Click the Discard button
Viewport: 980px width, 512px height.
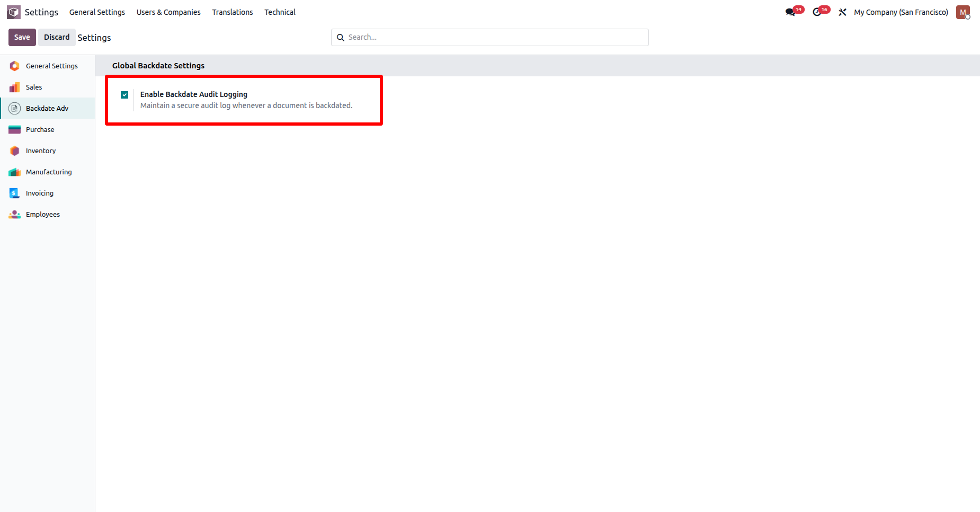point(57,37)
